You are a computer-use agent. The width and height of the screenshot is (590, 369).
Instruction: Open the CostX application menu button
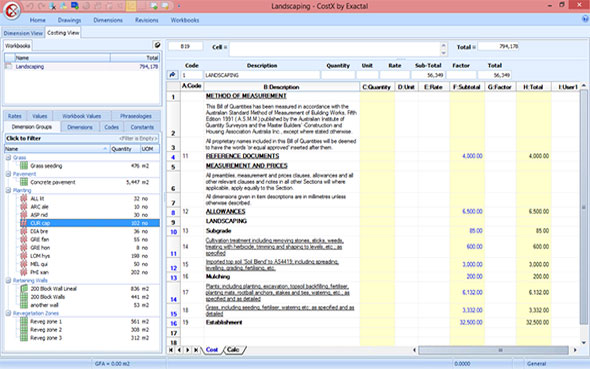coord(12,10)
